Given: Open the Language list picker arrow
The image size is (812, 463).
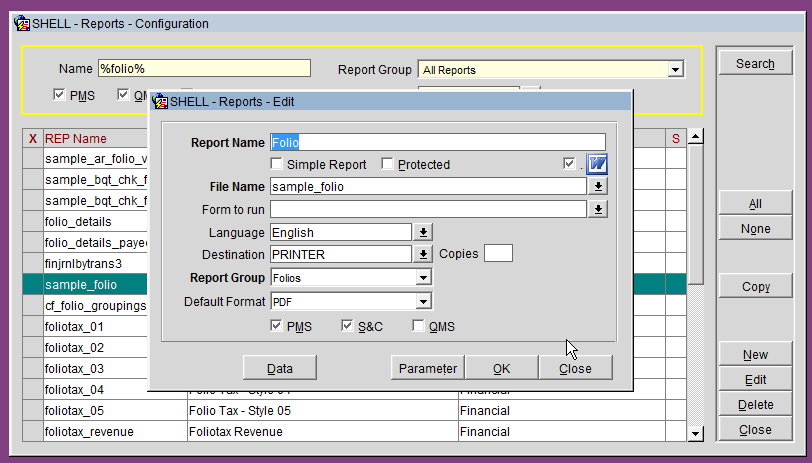Looking at the screenshot, I should [x=423, y=232].
